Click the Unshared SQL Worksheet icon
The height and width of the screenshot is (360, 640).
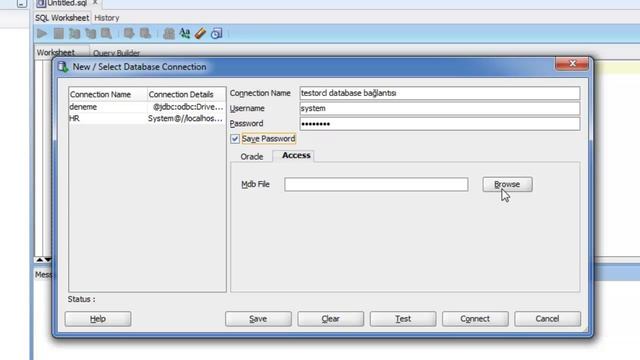pyautogui.click(x=169, y=33)
